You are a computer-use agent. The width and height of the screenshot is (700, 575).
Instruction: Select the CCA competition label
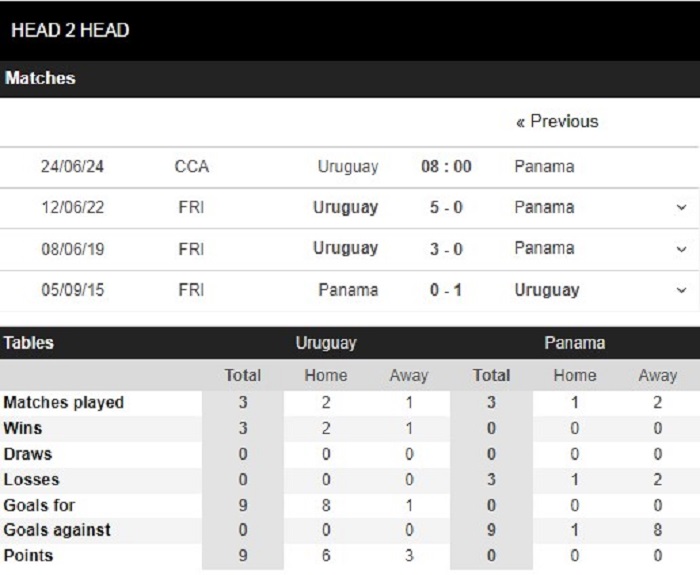tap(192, 167)
